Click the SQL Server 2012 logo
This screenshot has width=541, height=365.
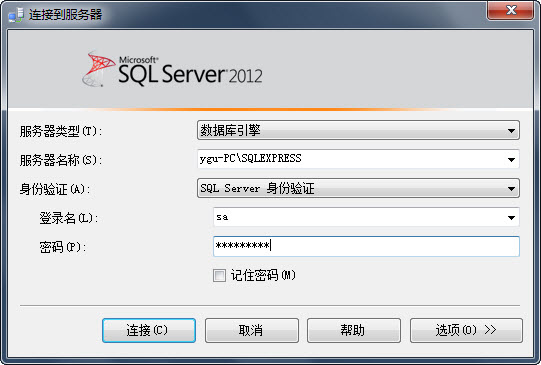172,69
